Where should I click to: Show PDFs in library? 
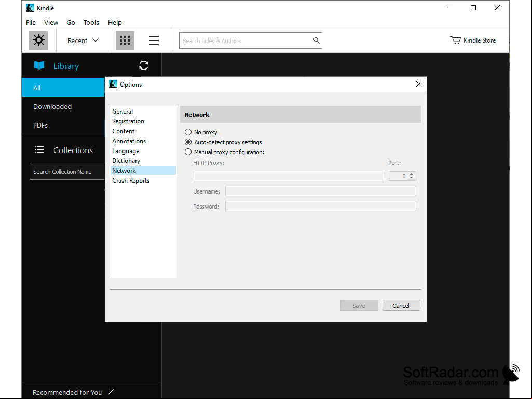coord(63,125)
